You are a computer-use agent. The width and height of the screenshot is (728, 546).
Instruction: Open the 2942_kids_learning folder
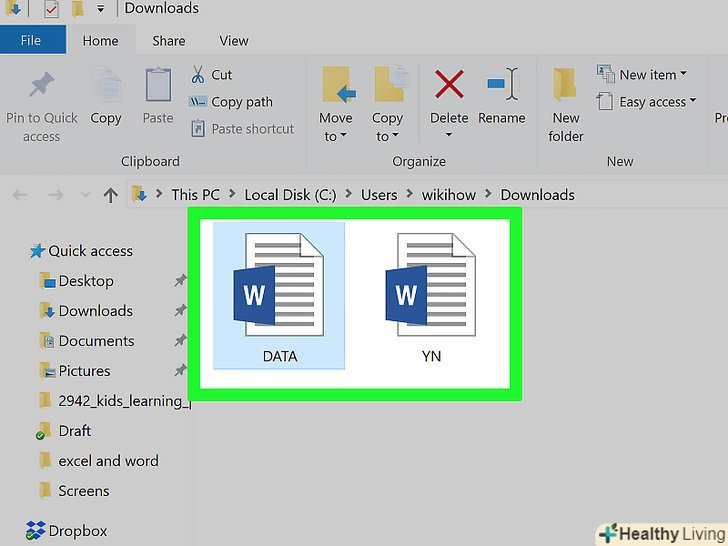pos(124,401)
